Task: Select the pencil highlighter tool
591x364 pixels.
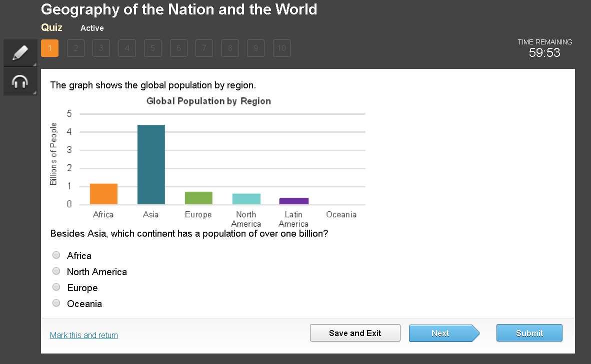Action: click(x=20, y=53)
